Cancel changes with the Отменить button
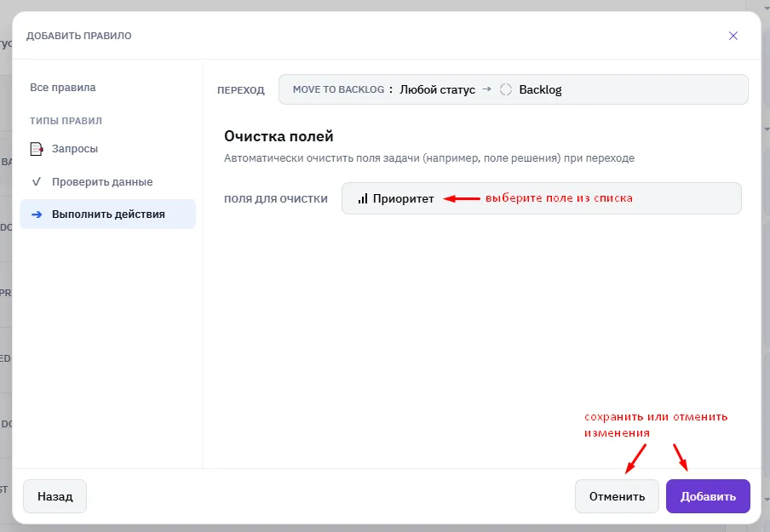Image resolution: width=770 pixels, height=532 pixels. (617, 496)
